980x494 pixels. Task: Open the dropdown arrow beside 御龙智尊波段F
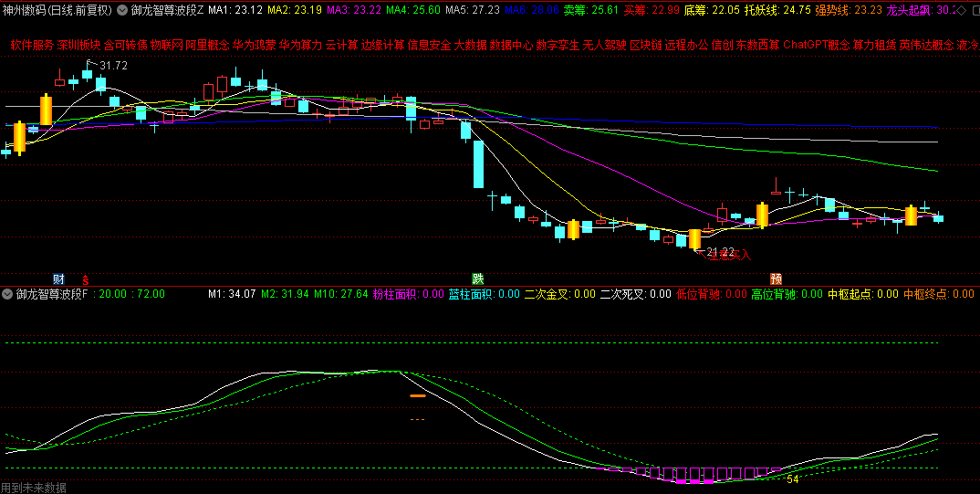[x=7, y=294]
